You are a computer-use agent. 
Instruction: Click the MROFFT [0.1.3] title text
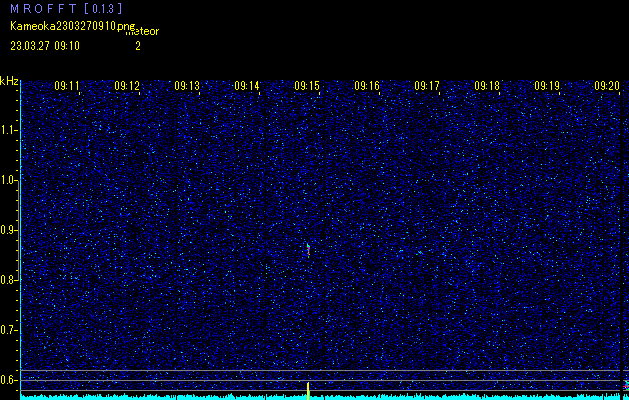(x=66, y=8)
